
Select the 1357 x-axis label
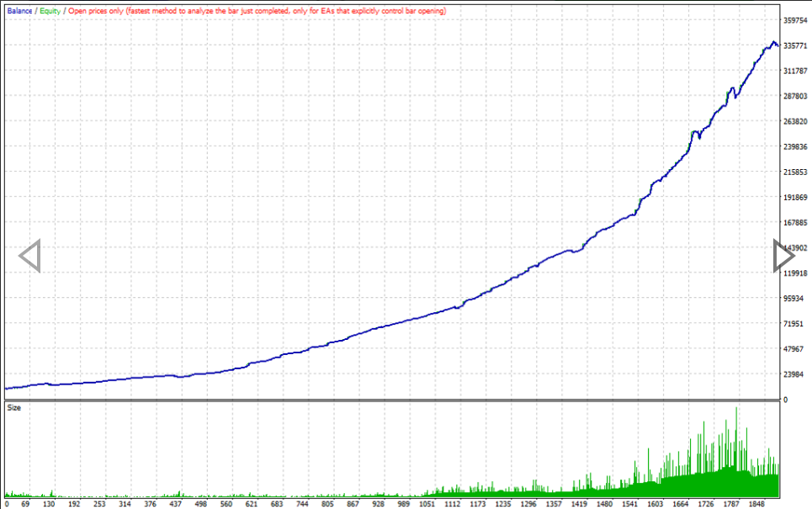555,504
